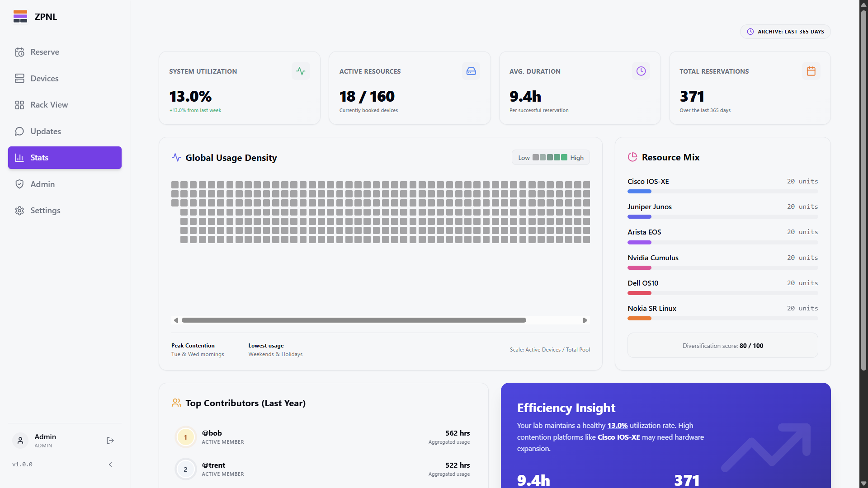Click the pie chart icon beside Resource Mix
Image resolution: width=868 pixels, height=488 pixels.
632,157
